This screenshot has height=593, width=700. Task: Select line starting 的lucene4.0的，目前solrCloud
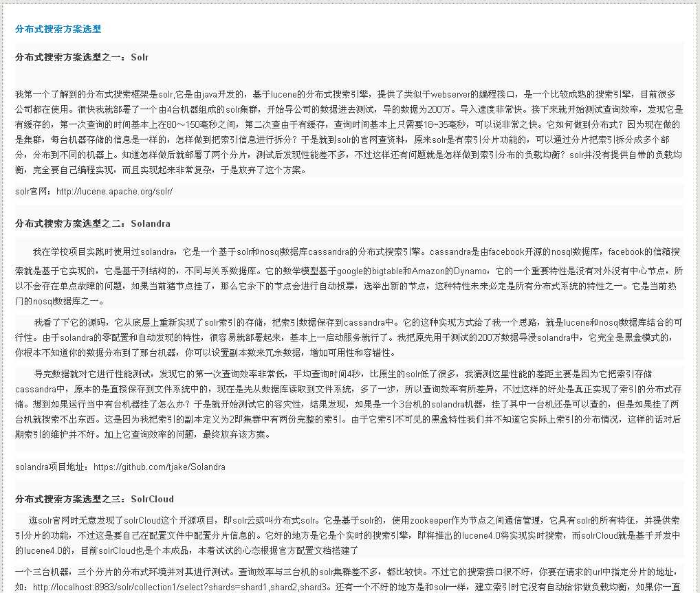pos(186,550)
